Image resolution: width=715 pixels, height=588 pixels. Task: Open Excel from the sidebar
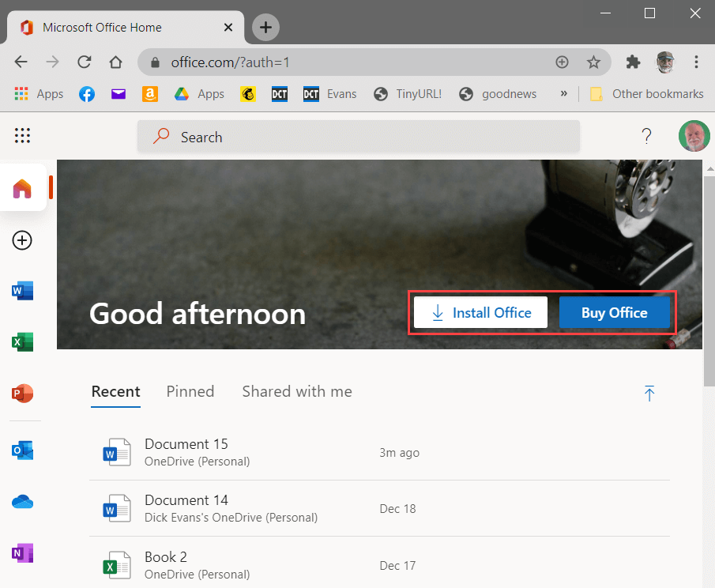tap(22, 342)
